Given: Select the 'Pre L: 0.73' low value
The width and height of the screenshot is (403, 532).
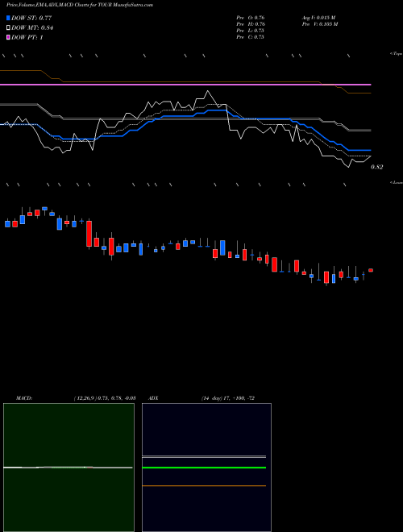Looking at the screenshot, I should click(x=251, y=31).
